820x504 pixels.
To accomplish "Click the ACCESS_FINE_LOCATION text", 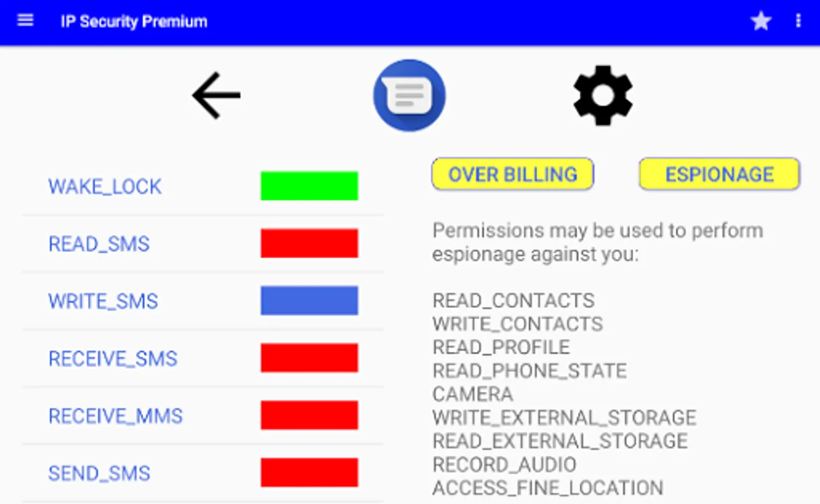I will coord(548,488).
